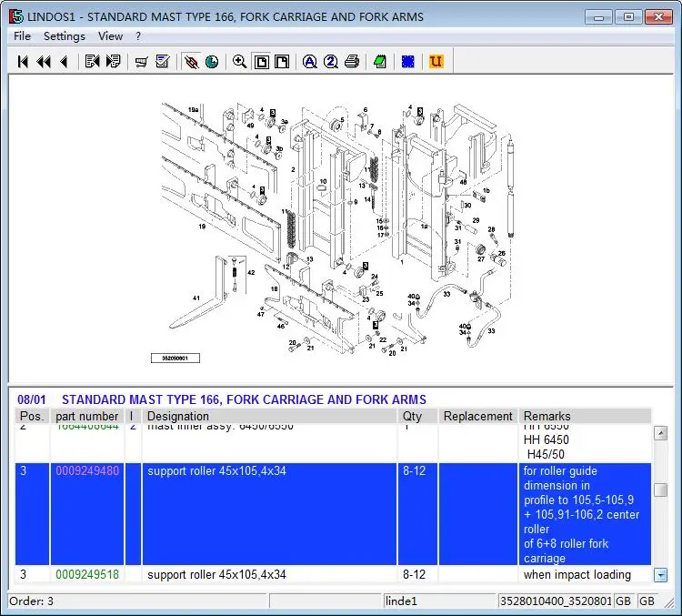
Task: Click the search A magnifier icon
Action: pos(310,62)
